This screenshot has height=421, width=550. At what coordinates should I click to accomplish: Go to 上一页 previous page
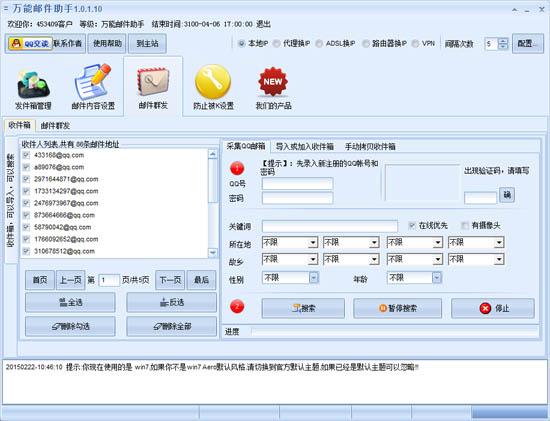pyautogui.click(x=71, y=280)
